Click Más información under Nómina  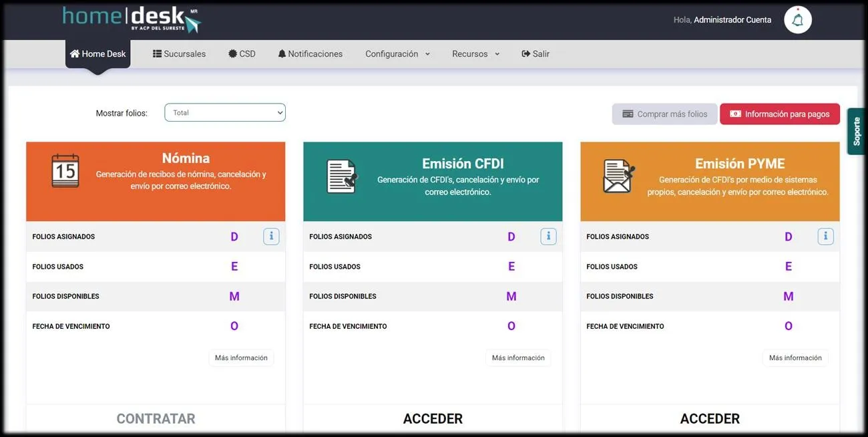tap(241, 358)
